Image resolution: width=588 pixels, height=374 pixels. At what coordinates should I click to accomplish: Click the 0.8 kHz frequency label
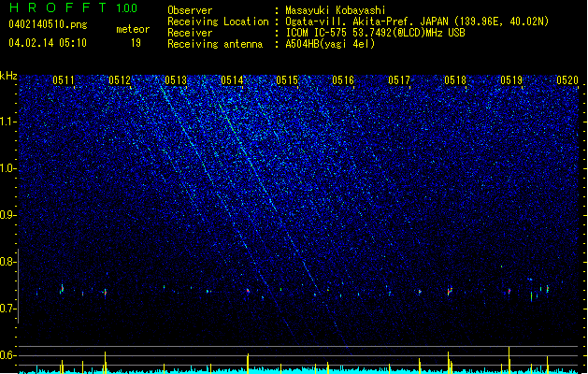[7, 262]
